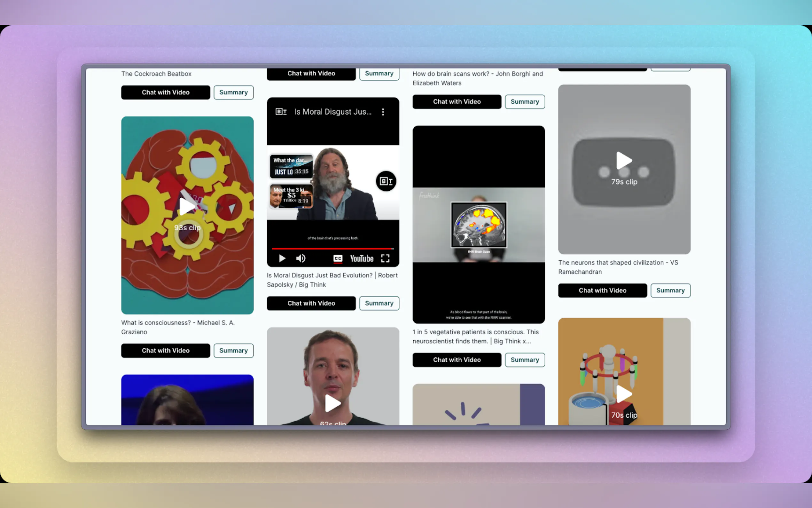812x508 pixels.
Task: Click the fMRI brain scan video thumbnail
Action: tap(478, 225)
